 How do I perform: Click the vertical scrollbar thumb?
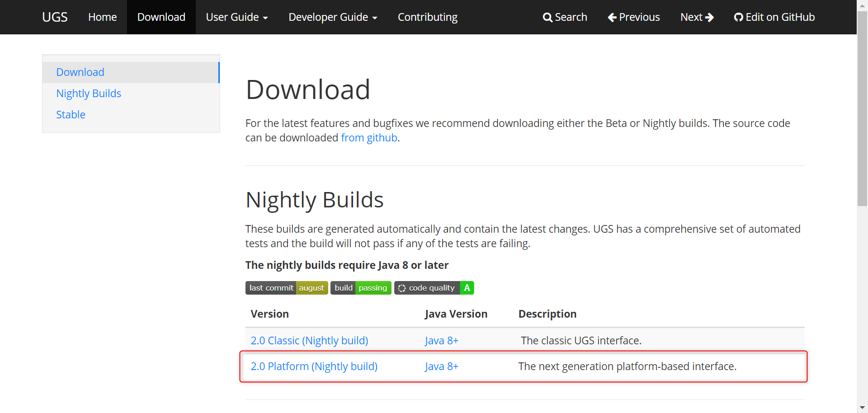coord(863,108)
